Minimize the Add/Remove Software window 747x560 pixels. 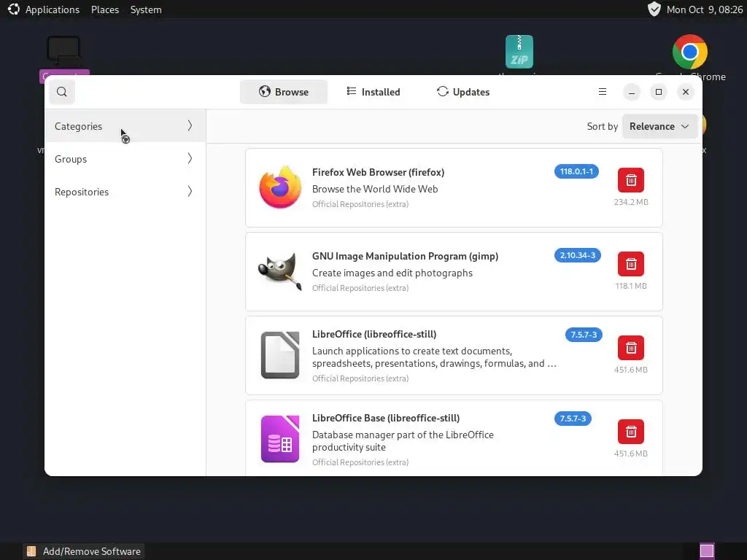632,92
